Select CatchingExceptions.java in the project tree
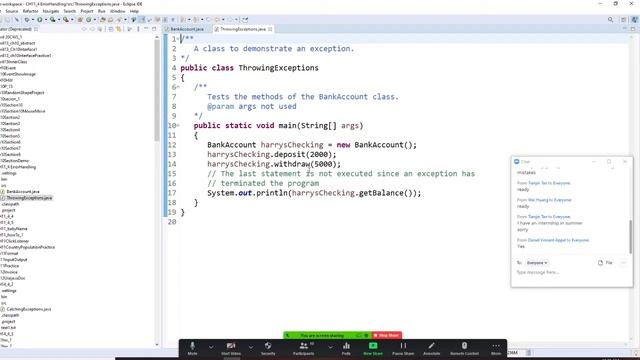The height and width of the screenshot is (360, 640). [x=29, y=309]
